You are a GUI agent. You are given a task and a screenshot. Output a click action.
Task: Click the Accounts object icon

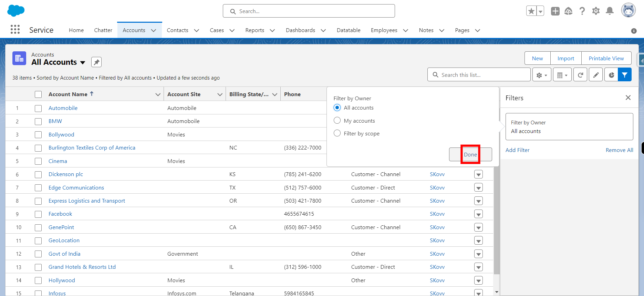[19, 58]
